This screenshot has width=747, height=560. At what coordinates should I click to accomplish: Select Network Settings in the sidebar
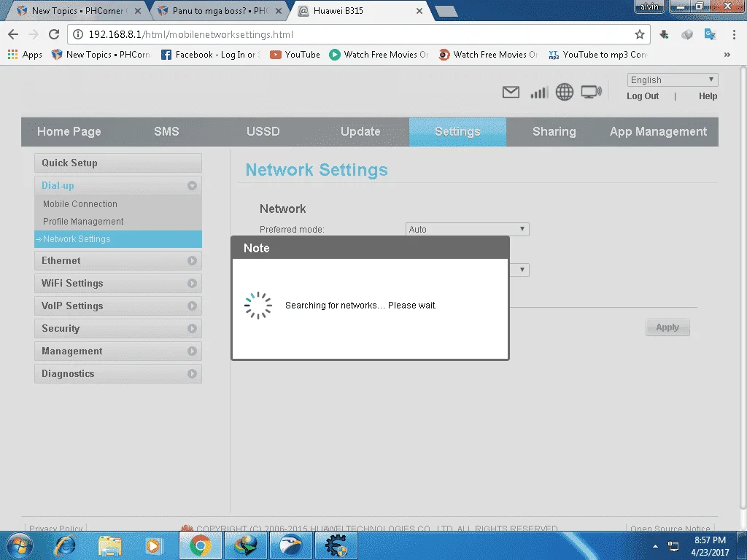click(118, 239)
